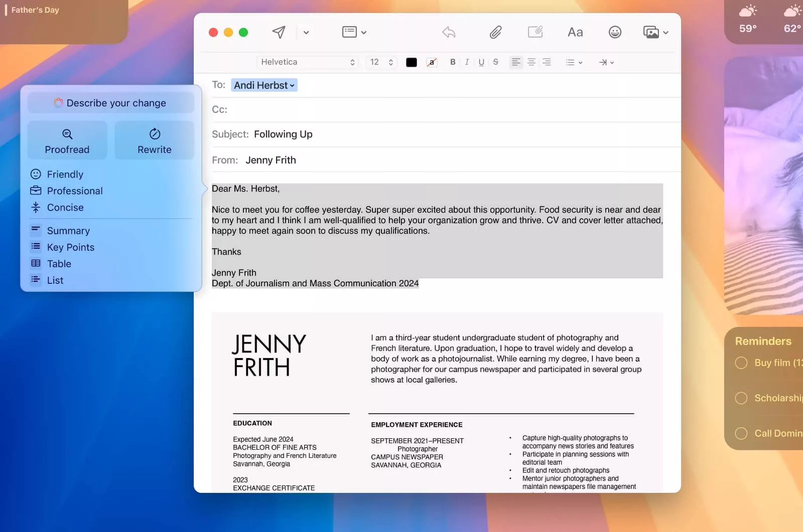Viewport: 803px width, 532px height.
Task: Open the bullet list style dropdown
Action: pos(574,62)
